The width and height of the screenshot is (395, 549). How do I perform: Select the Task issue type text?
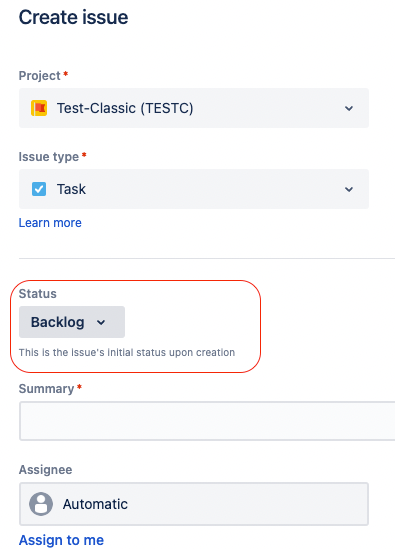[71, 189]
